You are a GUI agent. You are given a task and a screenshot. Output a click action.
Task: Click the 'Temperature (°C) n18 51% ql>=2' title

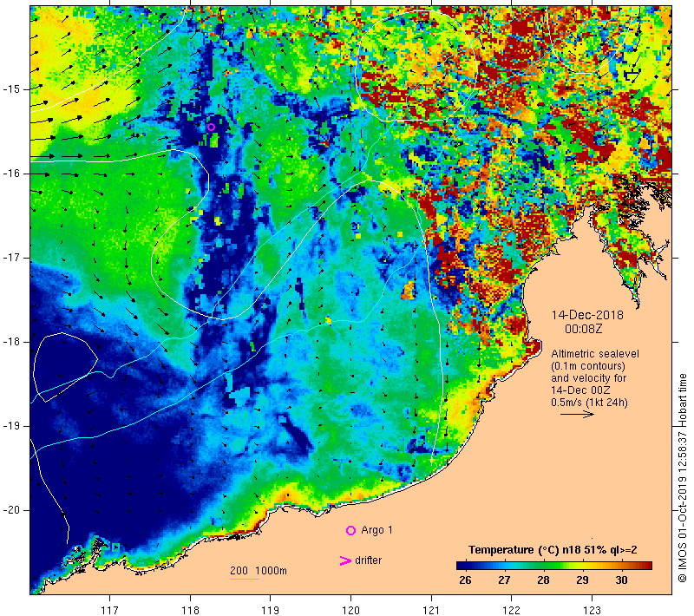553,550
